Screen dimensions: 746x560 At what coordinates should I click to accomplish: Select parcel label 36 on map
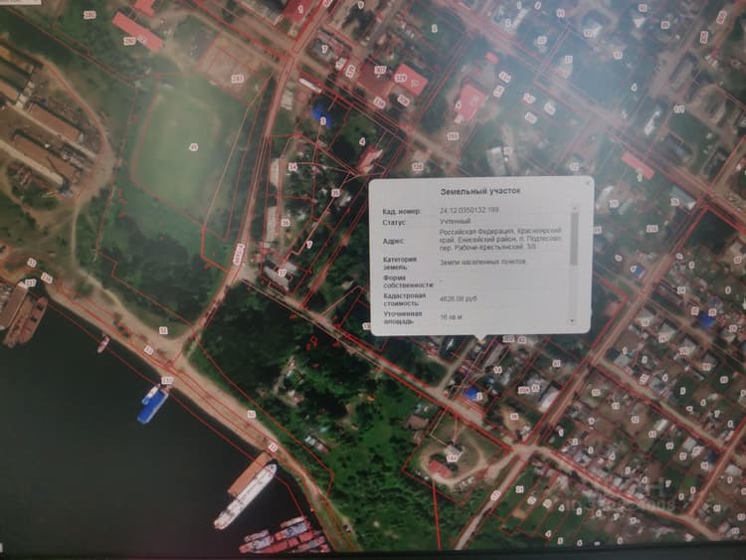(285, 223)
